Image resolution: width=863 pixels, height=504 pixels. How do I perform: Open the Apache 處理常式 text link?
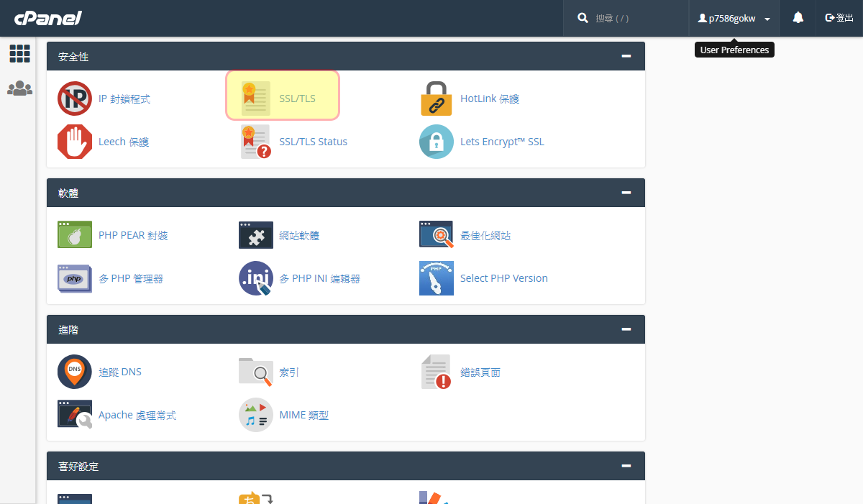click(x=137, y=416)
